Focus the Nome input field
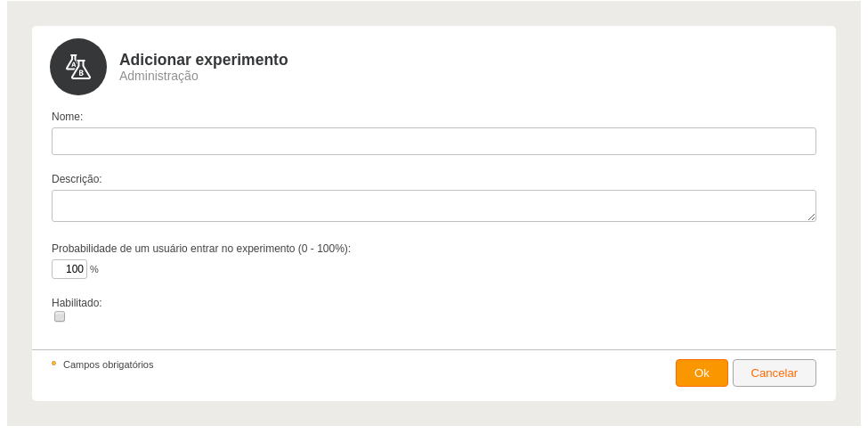Screen dimensions: 868x434 (434, 142)
